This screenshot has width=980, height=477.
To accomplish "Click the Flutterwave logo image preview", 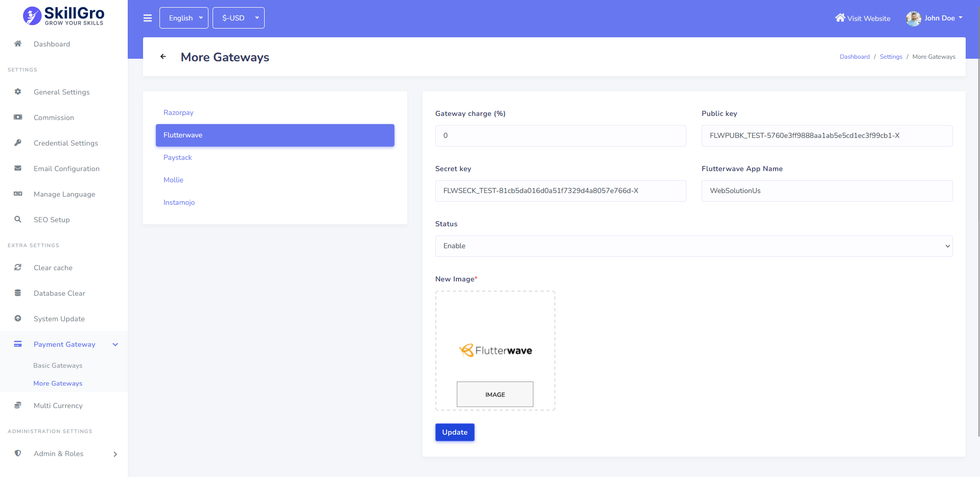I will [x=495, y=350].
